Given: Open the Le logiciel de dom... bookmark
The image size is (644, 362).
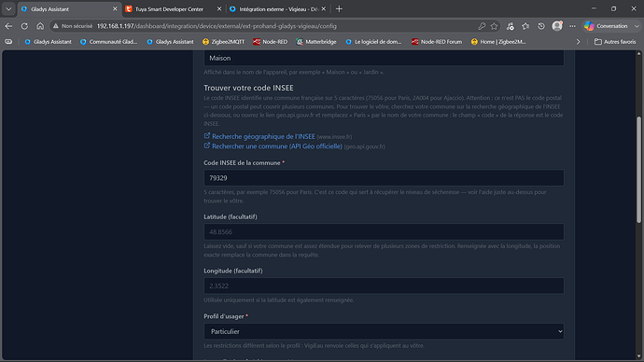Looking at the screenshot, I should [x=373, y=41].
